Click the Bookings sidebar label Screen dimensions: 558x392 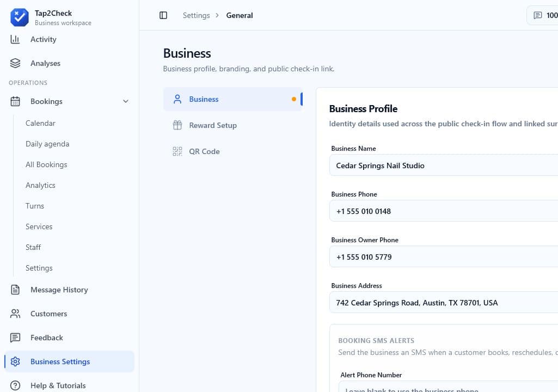46,101
